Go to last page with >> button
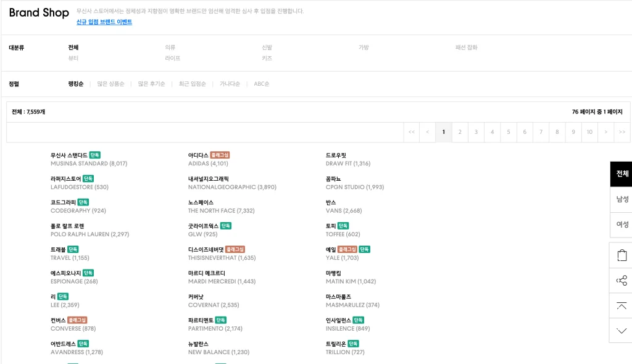The image size is (632, 364). point(622,132)
